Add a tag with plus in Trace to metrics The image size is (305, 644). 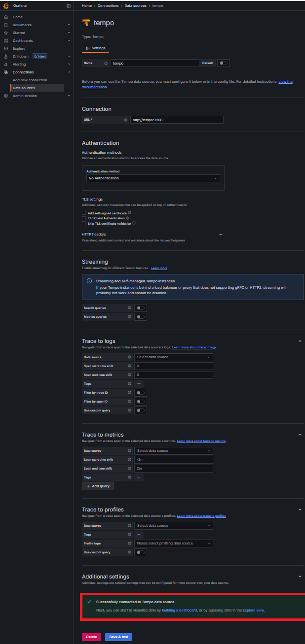point(139,477)
